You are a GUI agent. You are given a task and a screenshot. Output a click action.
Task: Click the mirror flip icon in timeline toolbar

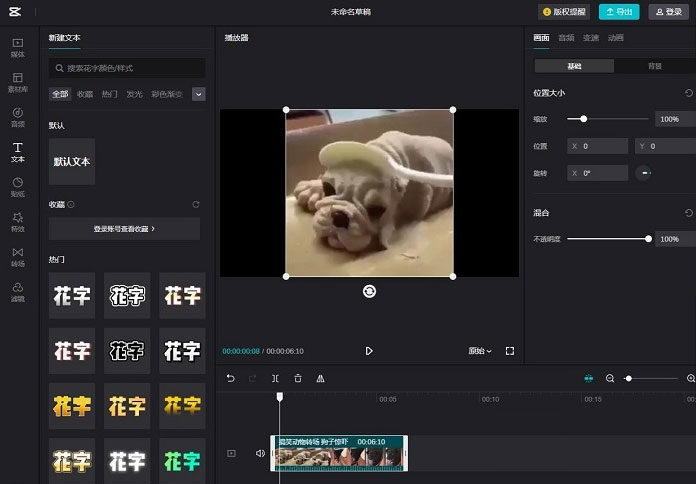[320, 378]
